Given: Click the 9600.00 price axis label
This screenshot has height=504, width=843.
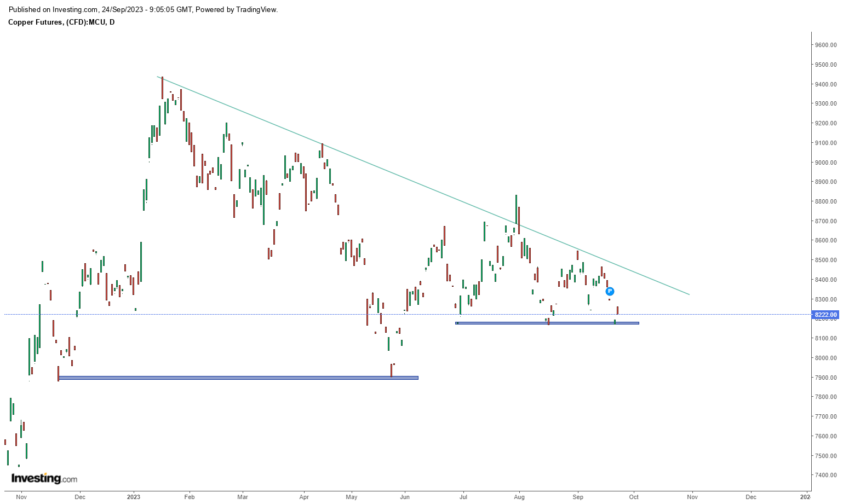Looking at the screenshot, I should click(x=825, y=45).
